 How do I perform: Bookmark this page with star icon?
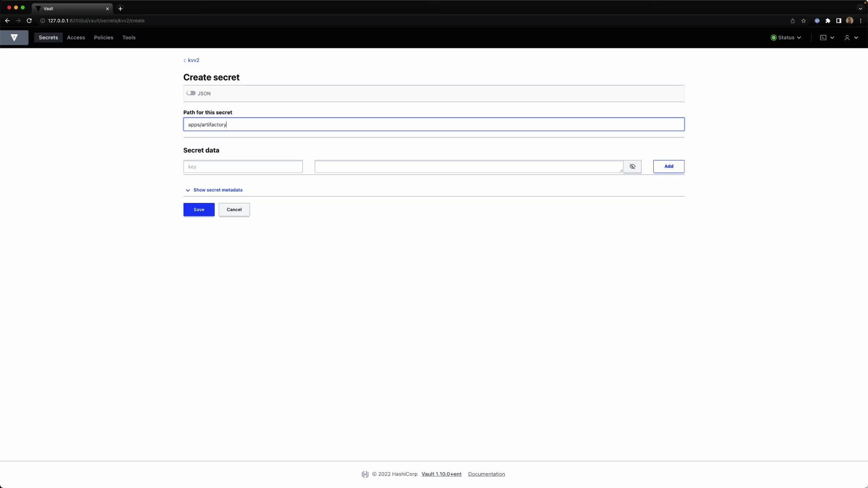(803, 21)
